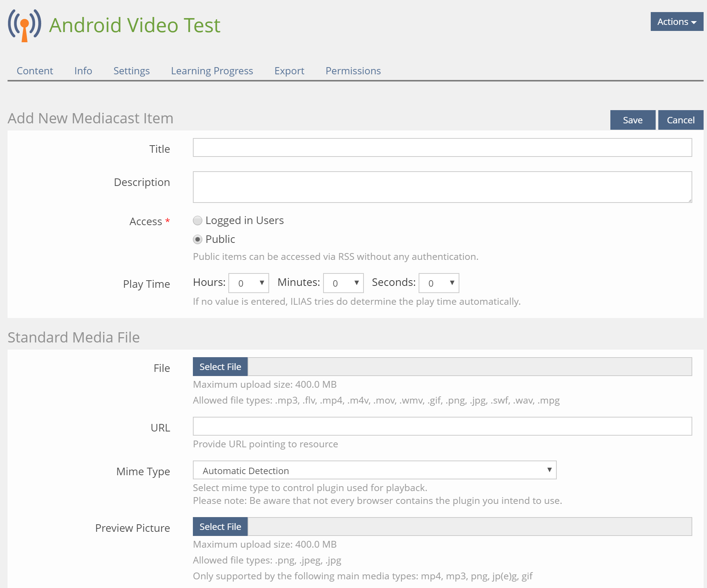Screen dimensions: 707x588
Task: Expand the Hours play time dropdown
Action: (249, 283)
